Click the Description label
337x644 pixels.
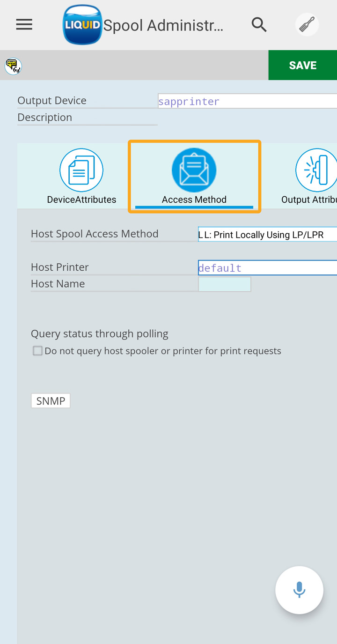coord(45,118)
